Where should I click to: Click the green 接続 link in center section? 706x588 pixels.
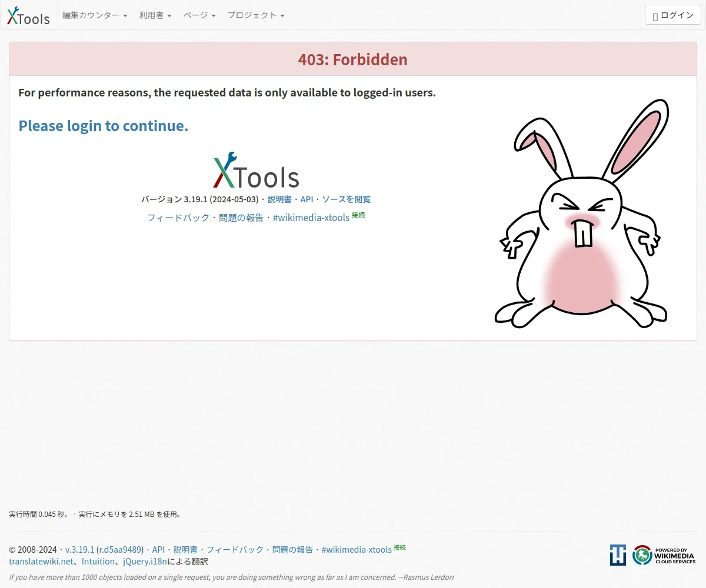pyautogui.click(x=358, y=215)
